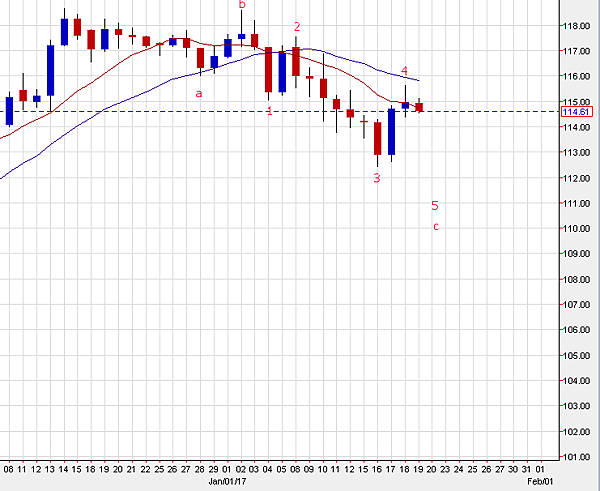600x491 pixels.
Task: Select the 108.00 price axis label
Action: pos(576,280)
